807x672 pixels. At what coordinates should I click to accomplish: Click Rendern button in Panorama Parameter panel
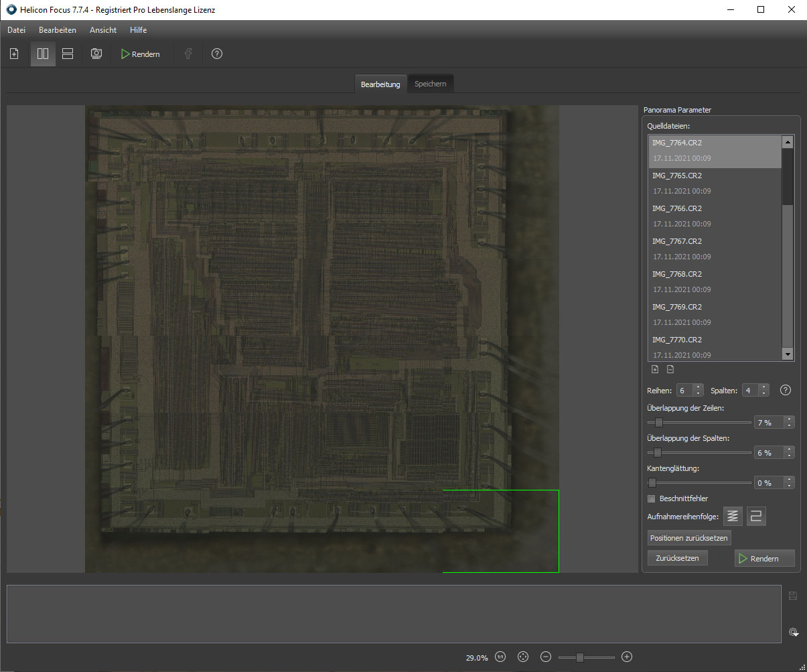click(x=764, y=559)
